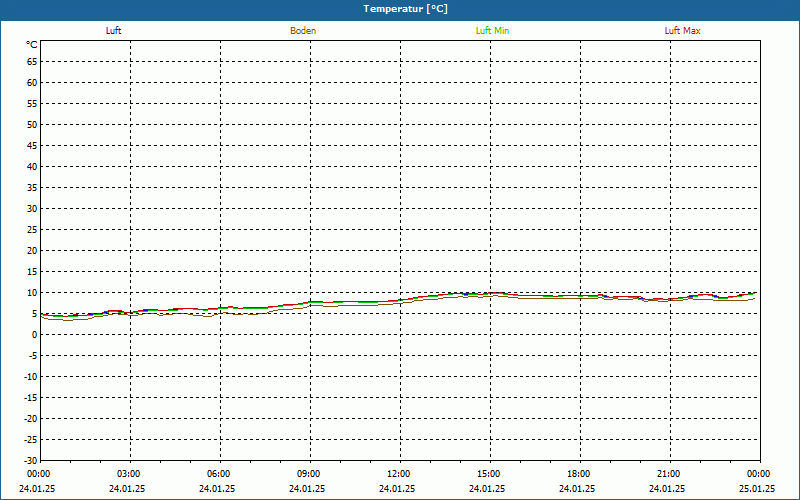Click the 06:00 time axis label
Viewport: 800px width, 500px height.
point(220,474)
